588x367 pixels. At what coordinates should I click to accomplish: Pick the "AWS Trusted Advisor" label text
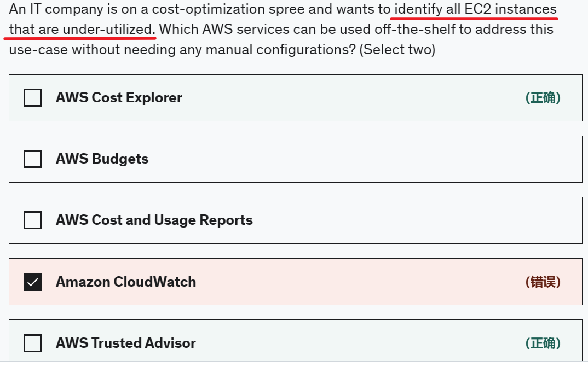click(126, 343)
